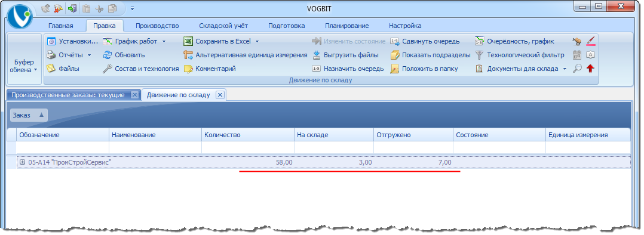Screen dimensions: 644x235
Task: Click the filter field under Обозначение column
Action: pos(62,147)
